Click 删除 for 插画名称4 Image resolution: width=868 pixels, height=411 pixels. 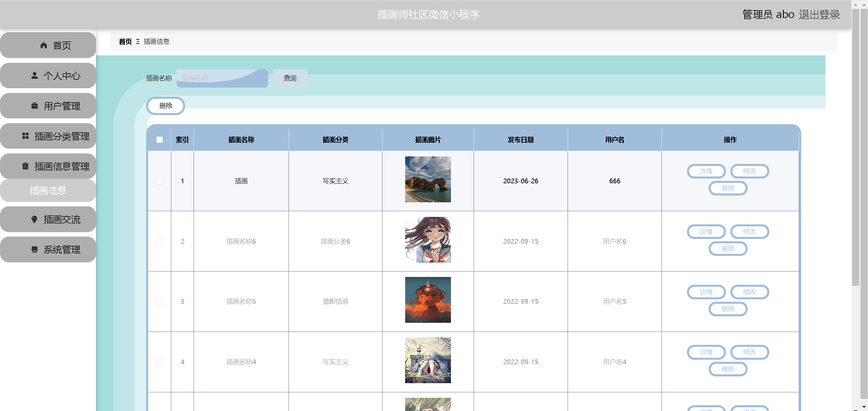[x=728, y=369]
